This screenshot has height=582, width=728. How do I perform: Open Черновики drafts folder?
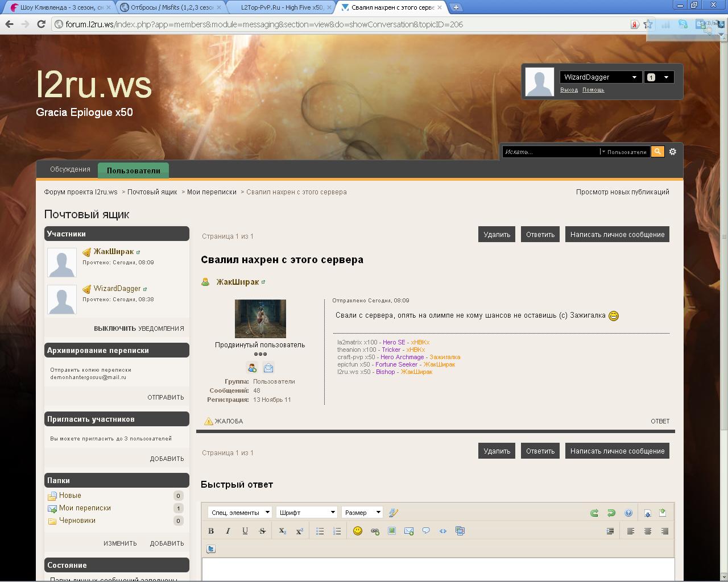(77, 521)
